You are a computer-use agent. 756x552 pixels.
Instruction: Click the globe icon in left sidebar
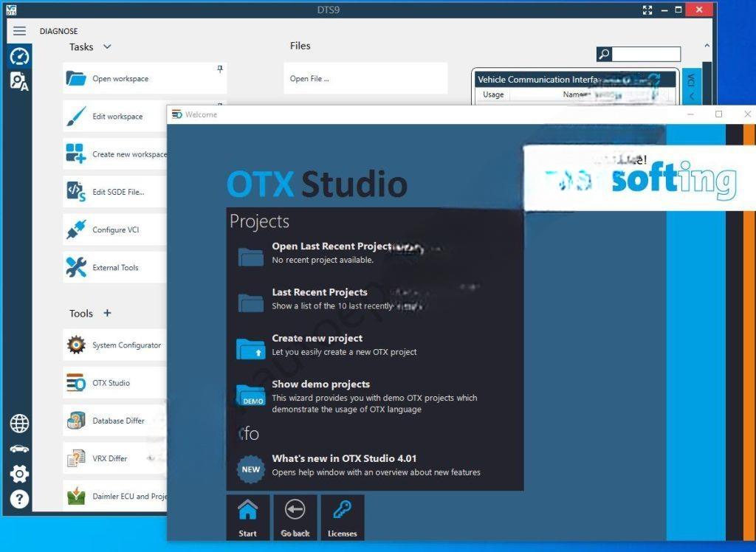(19, 424)
